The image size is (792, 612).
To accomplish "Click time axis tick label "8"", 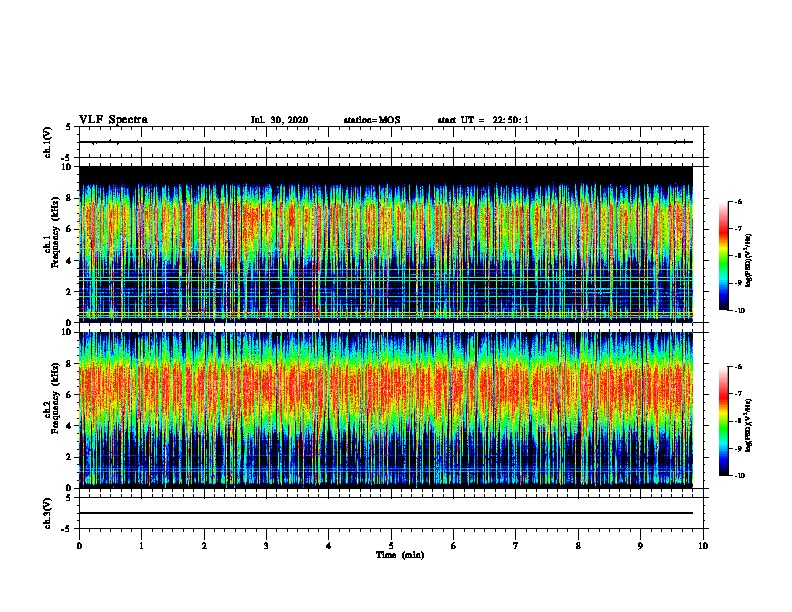I will click(x=578, y=546).
